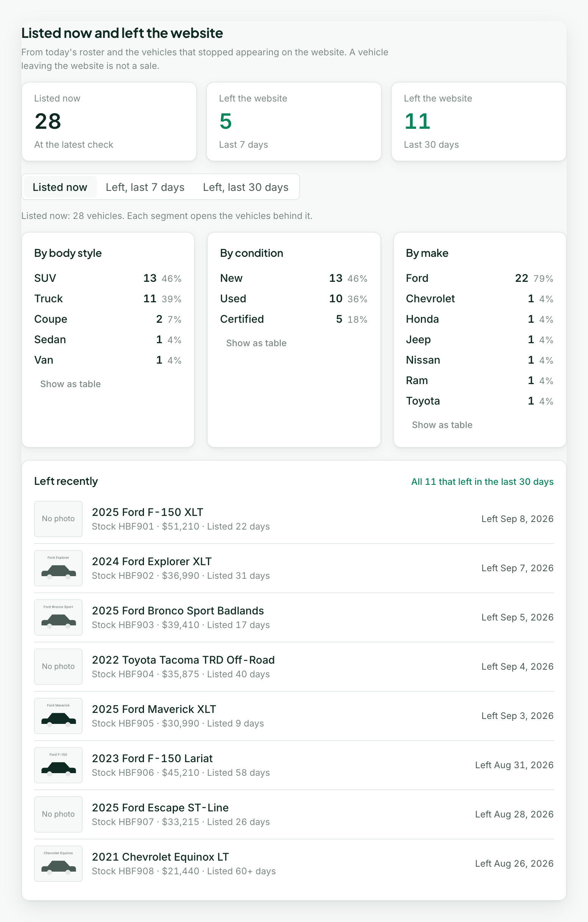Open the Honda make segment
The image size is (588, 922).
coord(480,319)
